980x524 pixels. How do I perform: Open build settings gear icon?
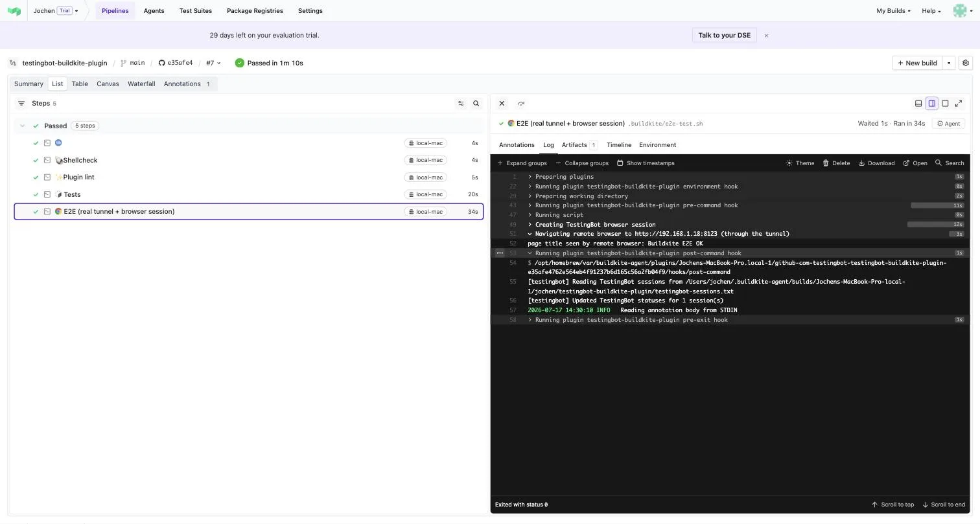click(966, 63)
